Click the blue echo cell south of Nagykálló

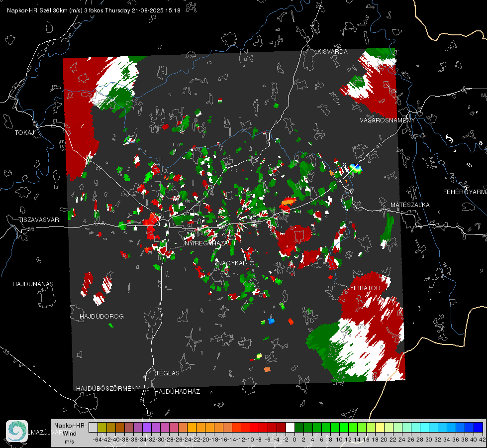[x=271, y=321]
